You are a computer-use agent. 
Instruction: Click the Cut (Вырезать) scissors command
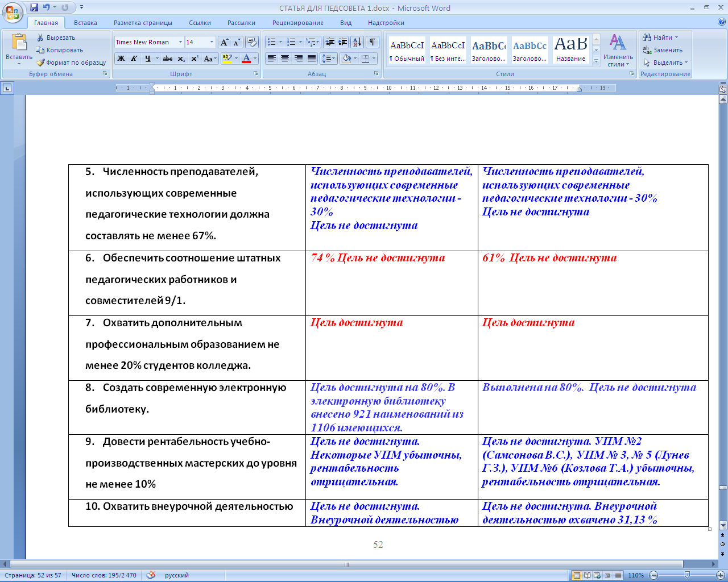56,38
